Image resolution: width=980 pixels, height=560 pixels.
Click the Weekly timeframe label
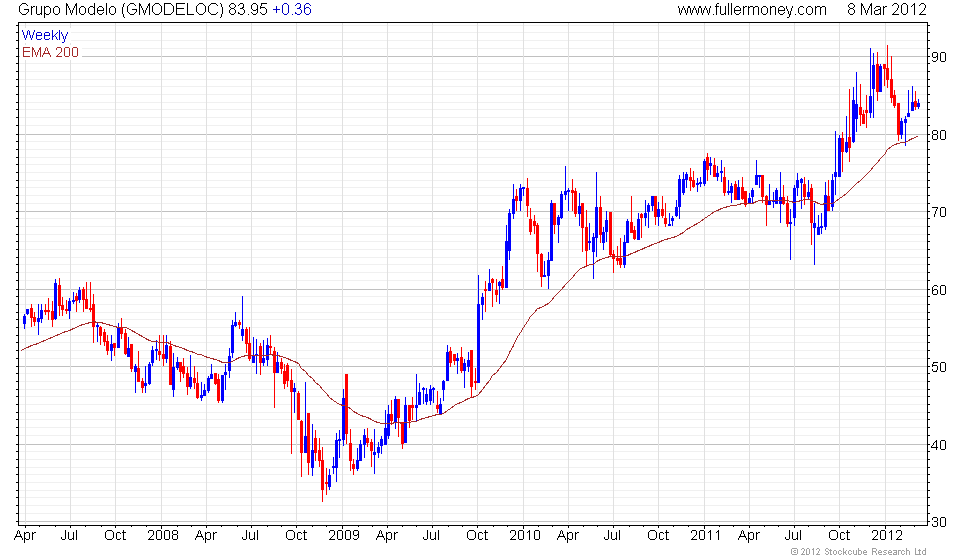45,36
